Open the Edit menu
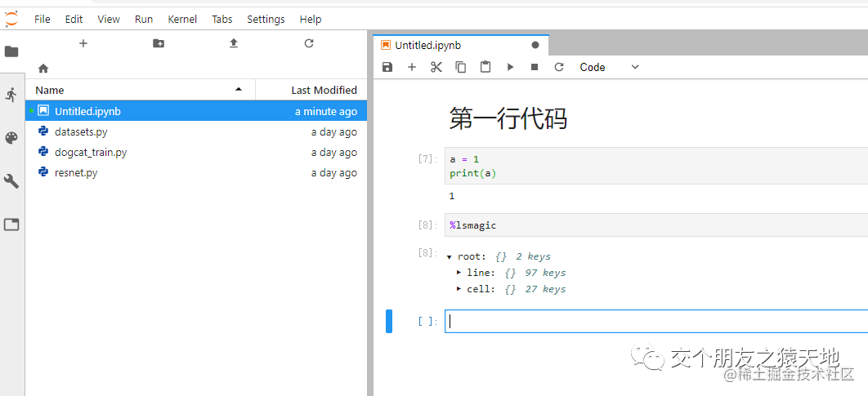 click(x=74, y=19)
